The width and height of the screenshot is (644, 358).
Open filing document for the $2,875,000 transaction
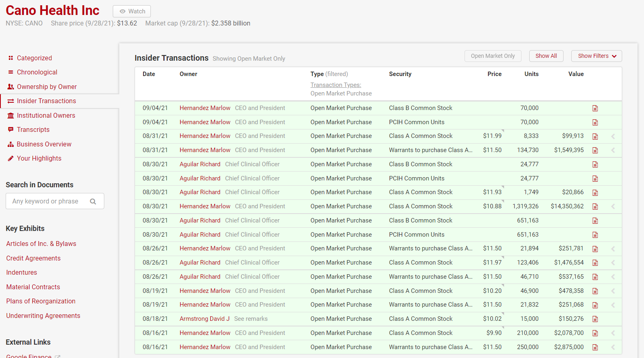point(595,347)
